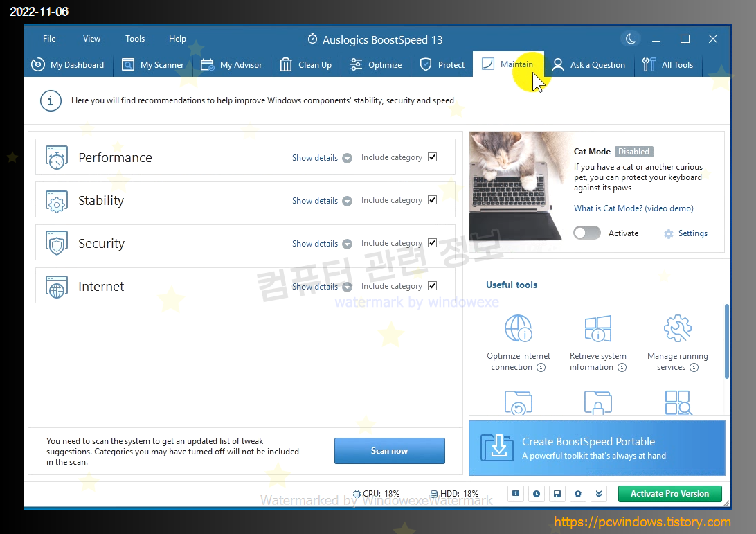Open the scheduler clock status bar icon
The height and width of the screenshot is (534, 756).
[537, 493]
